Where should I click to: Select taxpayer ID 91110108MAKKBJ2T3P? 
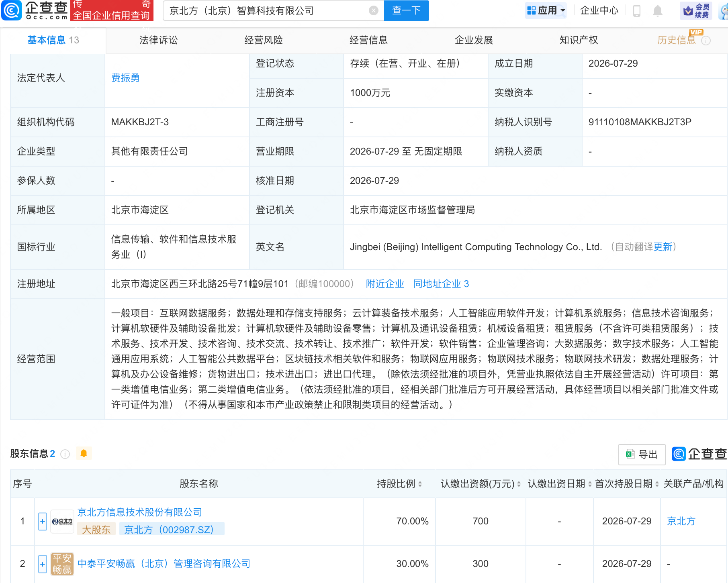point(640,122)
